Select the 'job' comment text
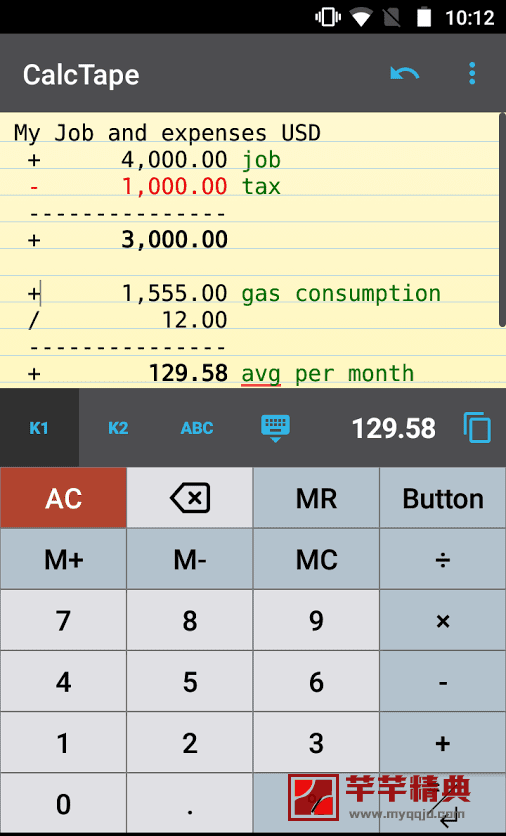506x836 pixels. click(x=261, y=160)
